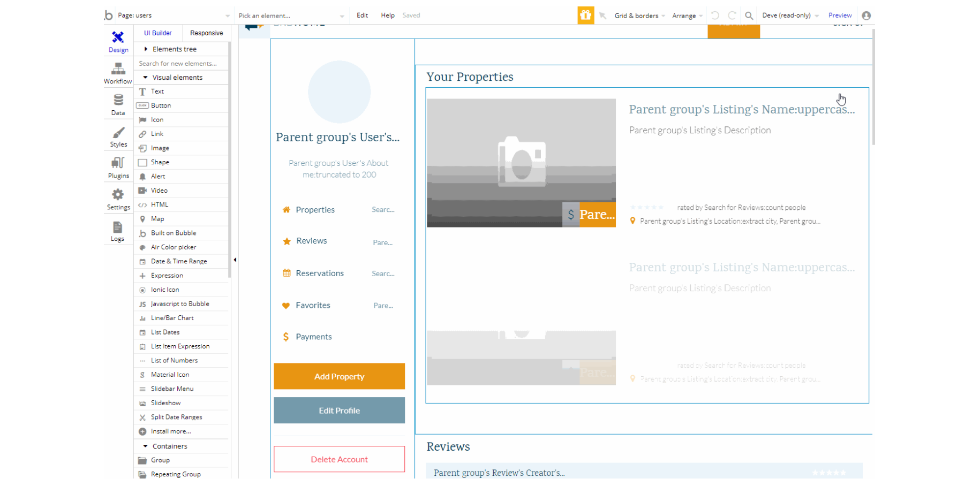The width and height of the screenshot is (980, 486).
Task: Switch to the Responsive tab
Action: click(x=206, y=33)
